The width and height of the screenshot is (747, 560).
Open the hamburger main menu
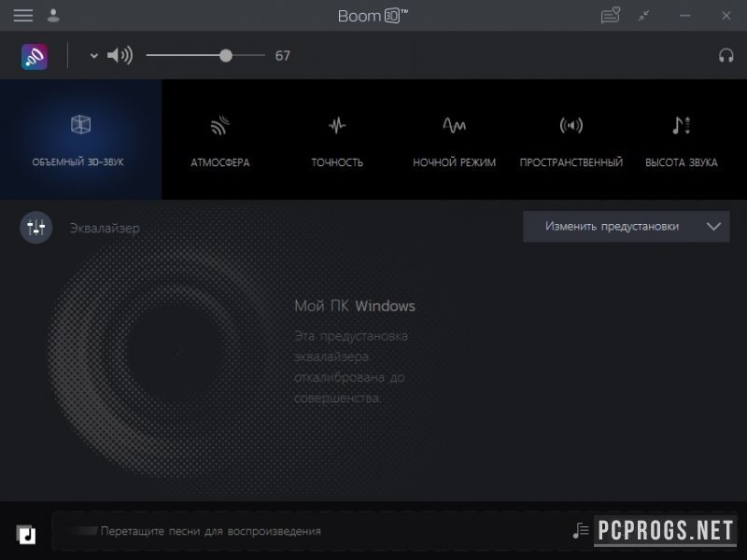(22, 16)
